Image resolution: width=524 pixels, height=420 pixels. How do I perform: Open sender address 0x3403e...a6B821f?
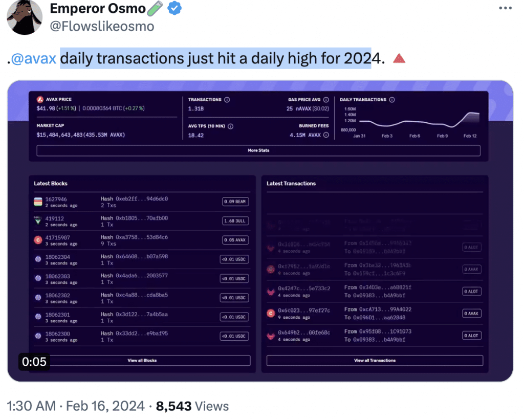(385, 288)
